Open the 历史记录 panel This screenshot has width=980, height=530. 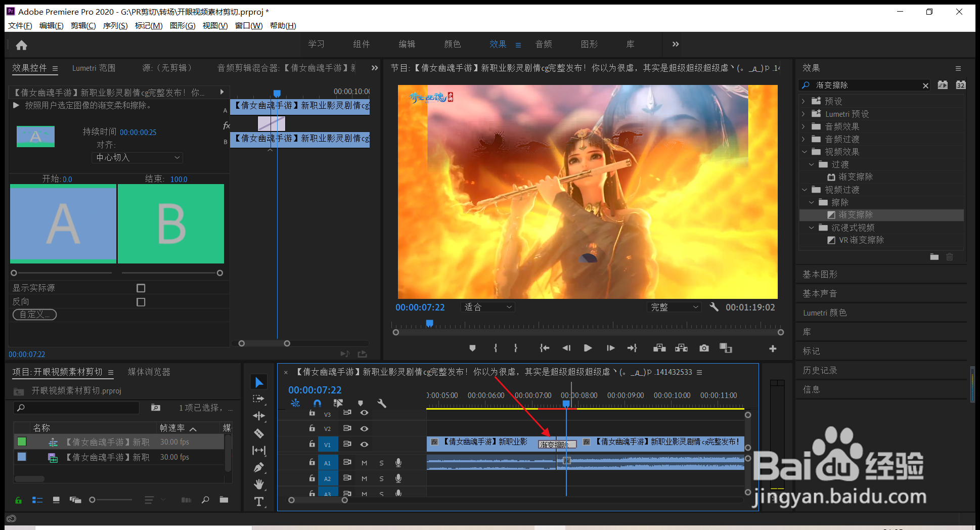pos(820,371)
